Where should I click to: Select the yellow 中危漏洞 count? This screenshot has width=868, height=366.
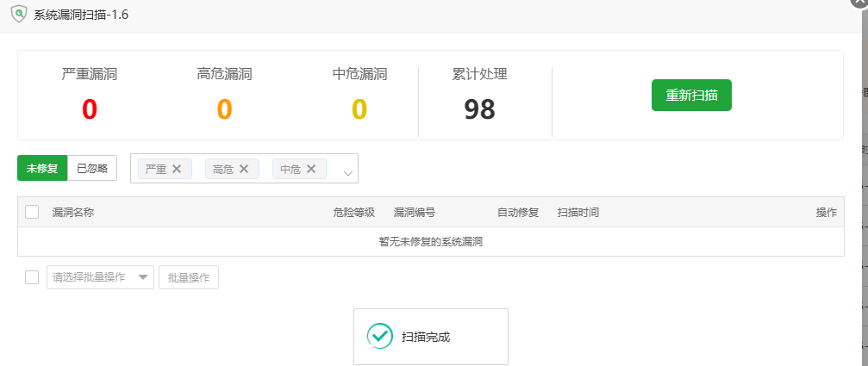coord(359,109)
